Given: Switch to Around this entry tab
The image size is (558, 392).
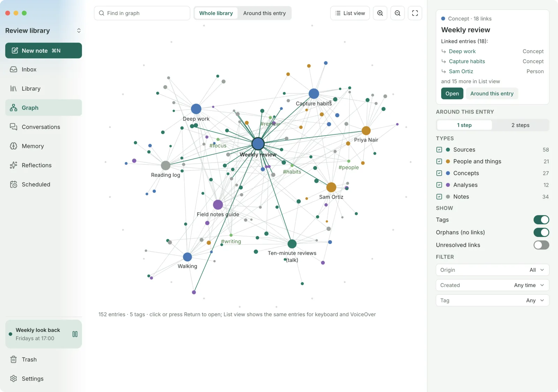Looking at the screenshot, I should 264,13.
